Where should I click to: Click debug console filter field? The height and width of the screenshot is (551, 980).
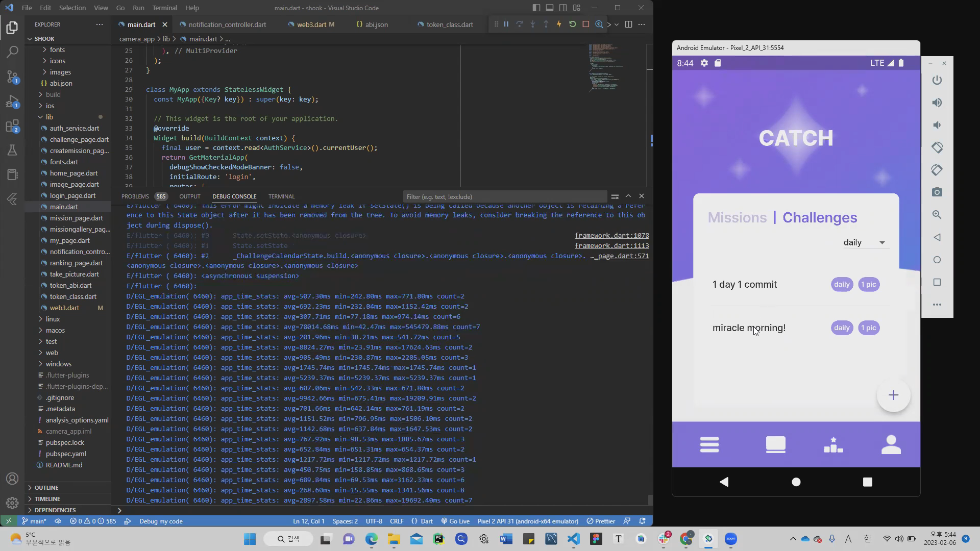click(504, 196)
